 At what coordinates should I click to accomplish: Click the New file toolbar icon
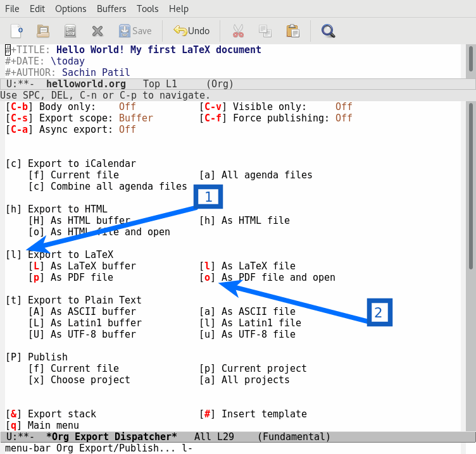click(17, 30)
